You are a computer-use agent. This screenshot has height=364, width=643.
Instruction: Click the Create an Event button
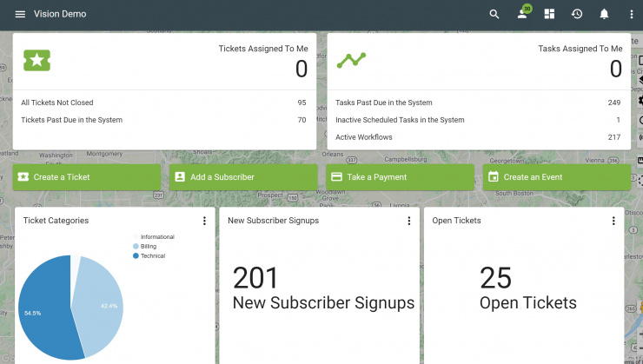556,177
